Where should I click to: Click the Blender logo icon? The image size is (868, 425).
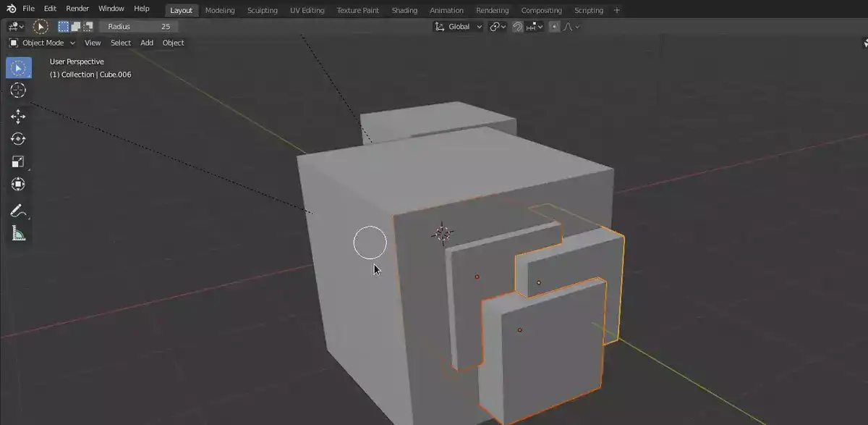click(9, 9)
